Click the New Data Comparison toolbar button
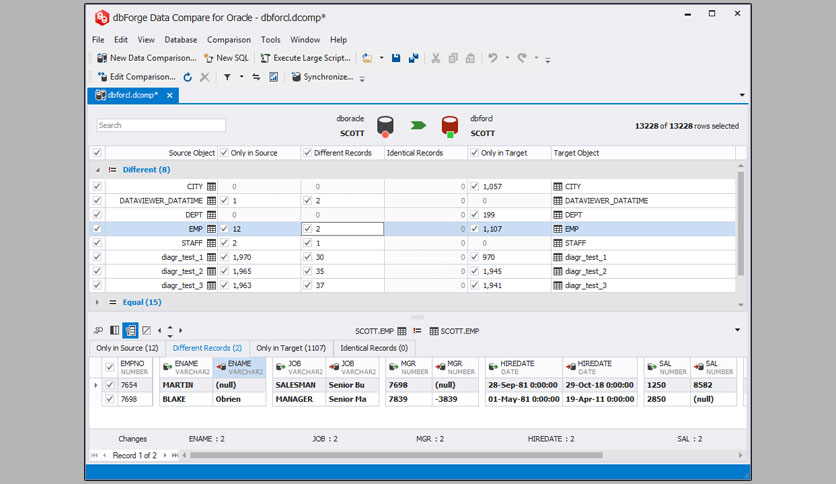This screenshot has height=484, width=836. [x=147, y=58]
